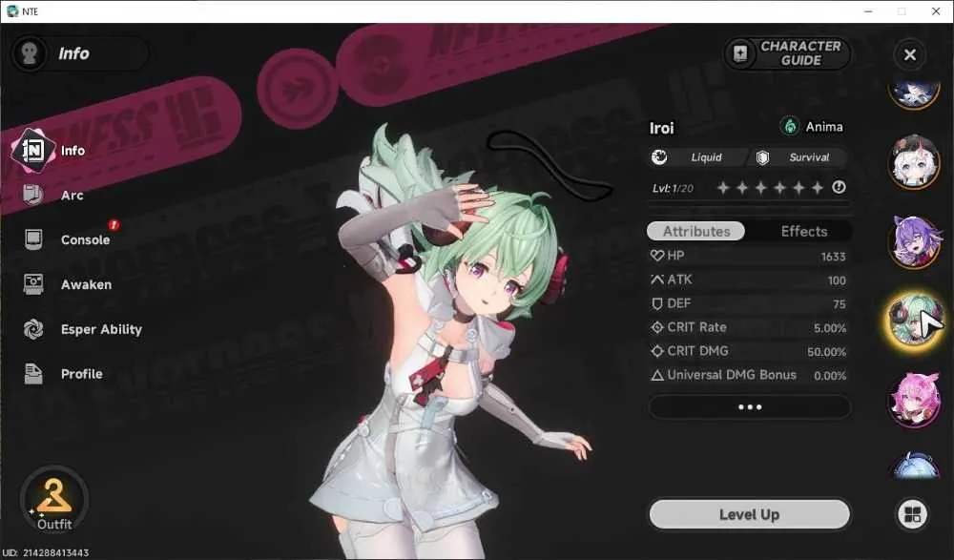Select the purple-haired character portrait
The height and width of the screenshot is (560, 954).
(914, 241)
